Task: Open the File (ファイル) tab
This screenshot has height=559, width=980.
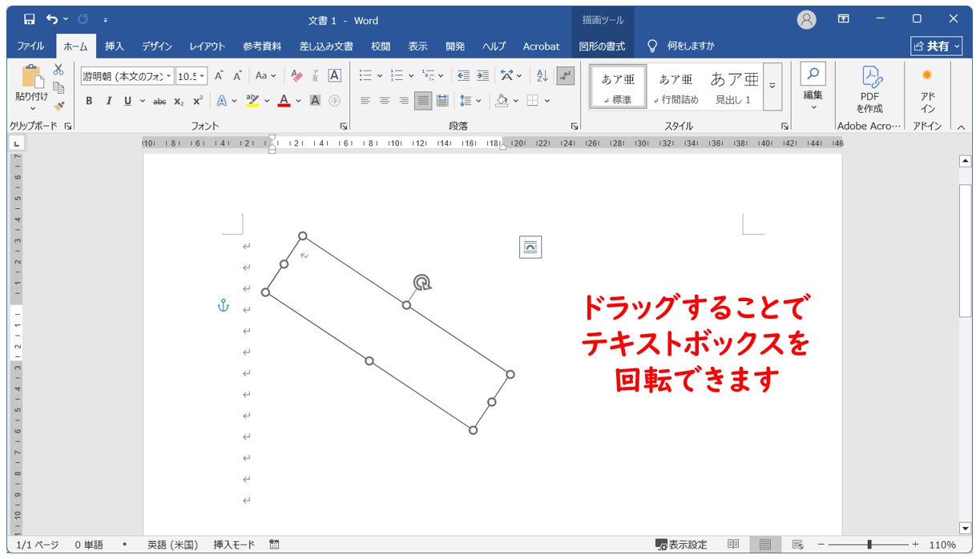Action: tap(30, 46)
